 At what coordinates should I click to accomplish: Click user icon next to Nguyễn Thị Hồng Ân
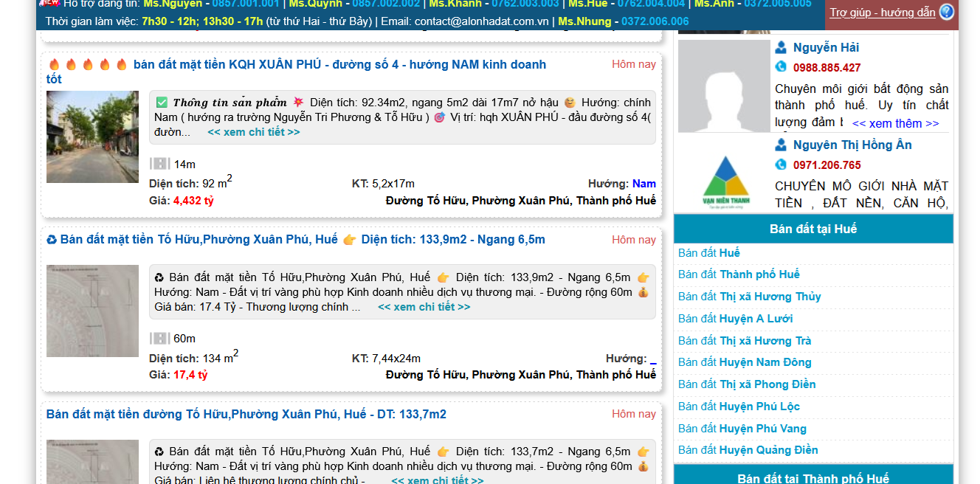(x=781, y=145)
